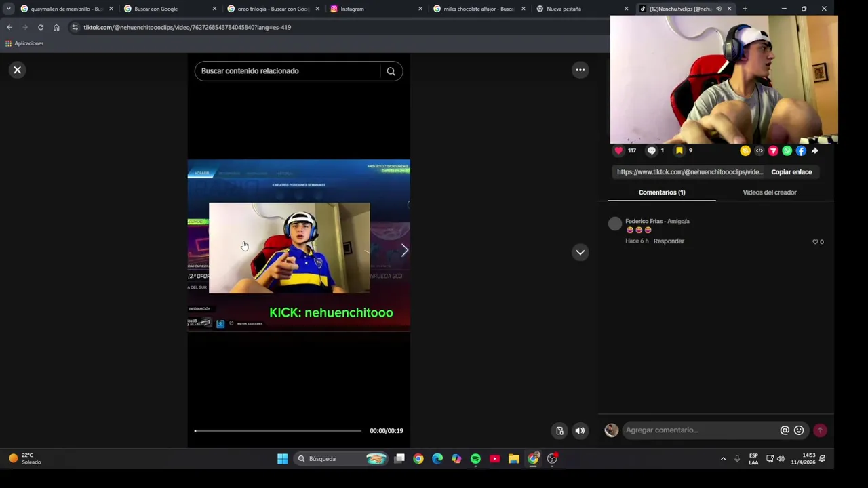Click the search magnifier icon
Image resolution: width=868 pixels, height=488 pixels.
click(391, 71)
